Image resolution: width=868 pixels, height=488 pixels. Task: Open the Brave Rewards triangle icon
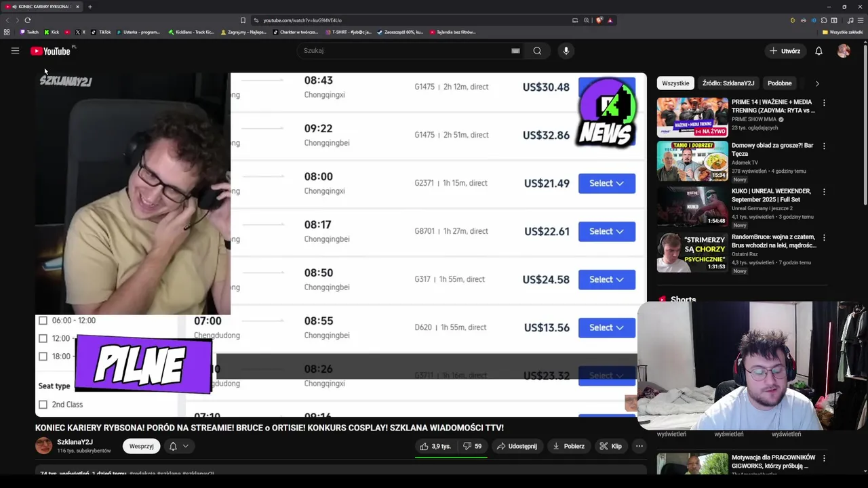pyautogui.click(x=610, y=20)
